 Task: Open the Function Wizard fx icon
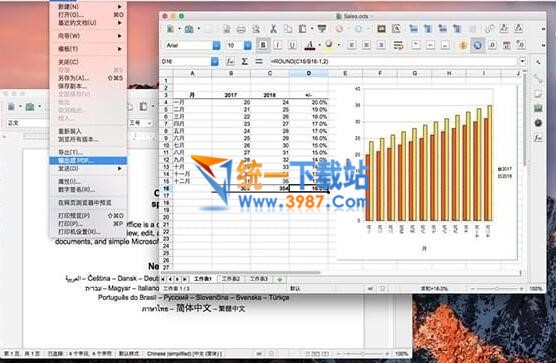click(x=230, y=61)
